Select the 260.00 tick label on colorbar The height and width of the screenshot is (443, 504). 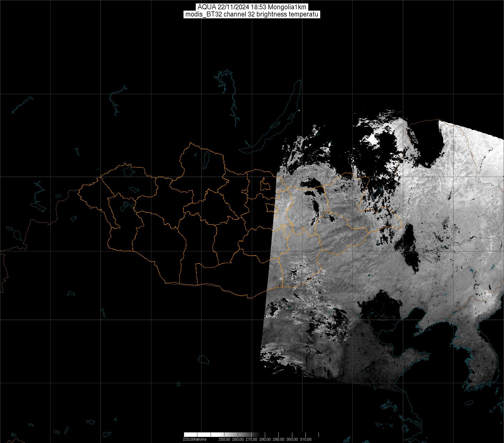[x=238, y=439]
